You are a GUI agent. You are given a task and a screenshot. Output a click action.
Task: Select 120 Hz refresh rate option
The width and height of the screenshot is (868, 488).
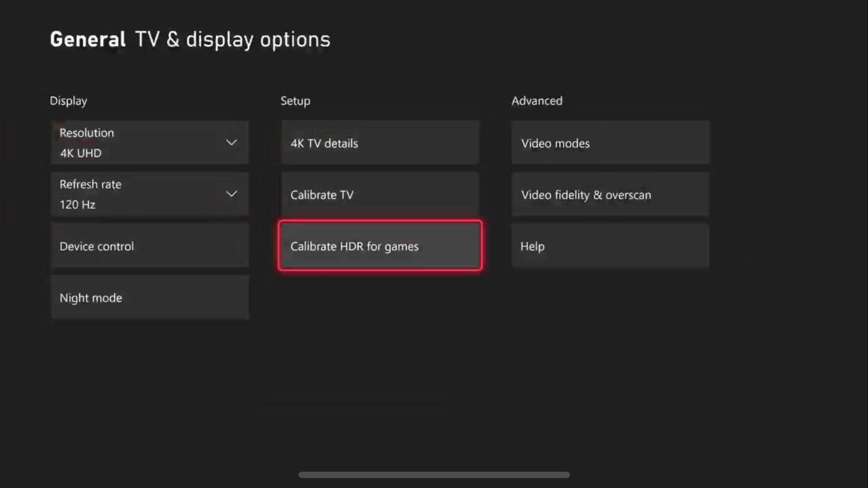[150, 194]
